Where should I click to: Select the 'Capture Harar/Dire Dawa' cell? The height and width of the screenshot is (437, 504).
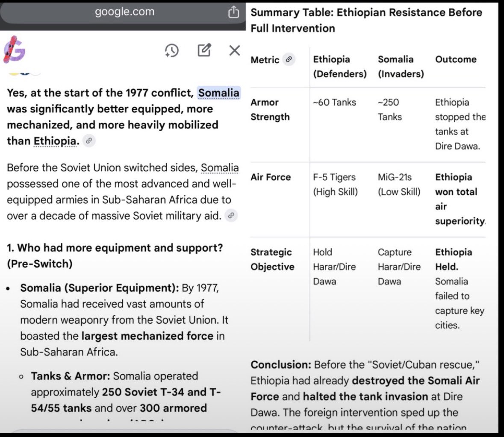399,267
